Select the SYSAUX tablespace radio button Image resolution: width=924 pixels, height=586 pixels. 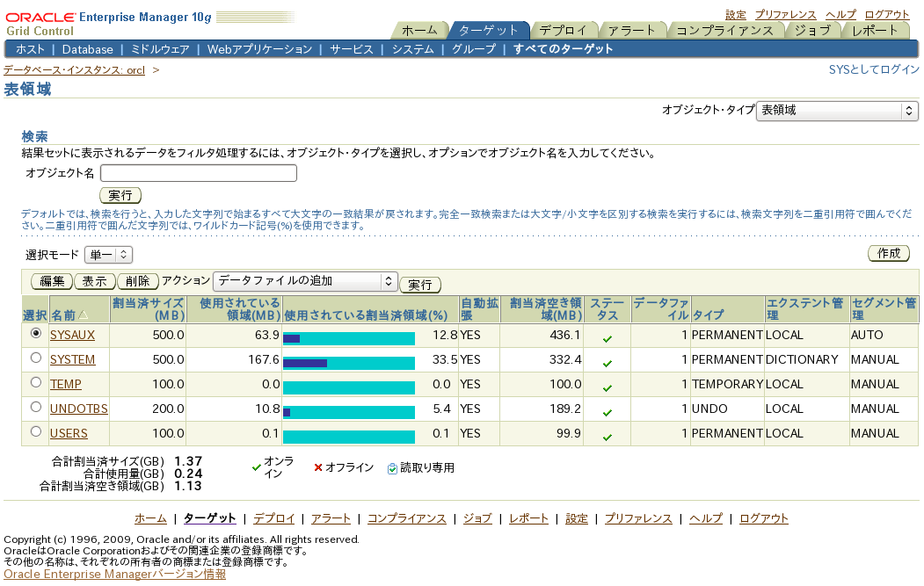(x=36, y=333)
